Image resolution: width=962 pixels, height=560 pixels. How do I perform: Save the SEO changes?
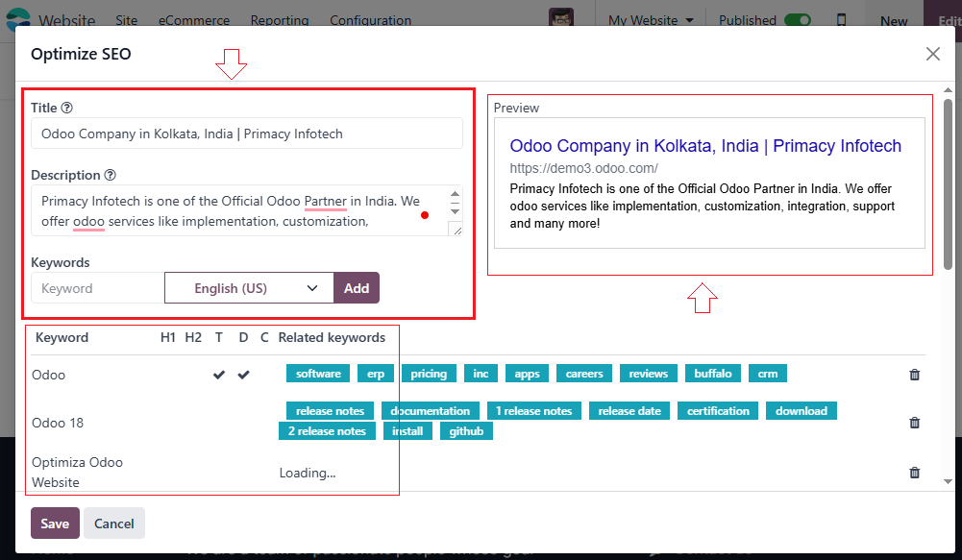tap(55, 523)
